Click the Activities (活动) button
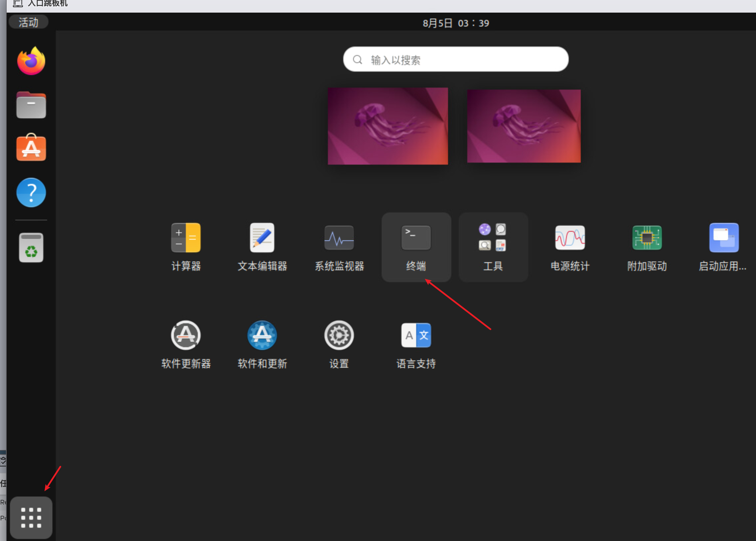 pyautogui.click(x=29, y=22)
